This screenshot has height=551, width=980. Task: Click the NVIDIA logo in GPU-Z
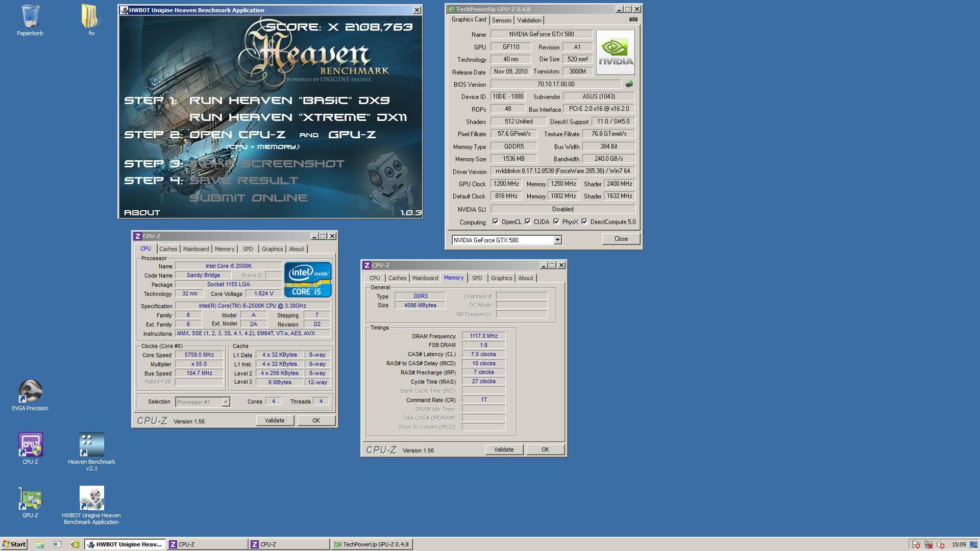click(x=616, y=52)
